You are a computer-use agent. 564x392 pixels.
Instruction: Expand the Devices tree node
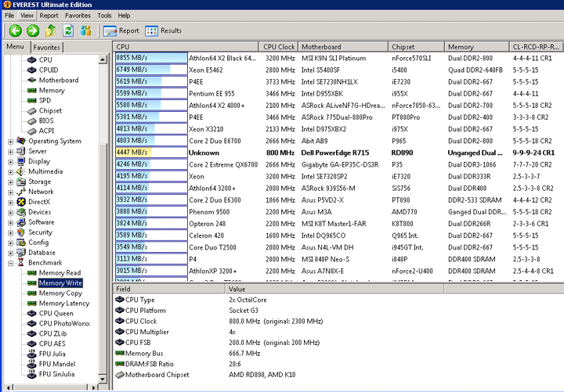(x=10, y=213)
